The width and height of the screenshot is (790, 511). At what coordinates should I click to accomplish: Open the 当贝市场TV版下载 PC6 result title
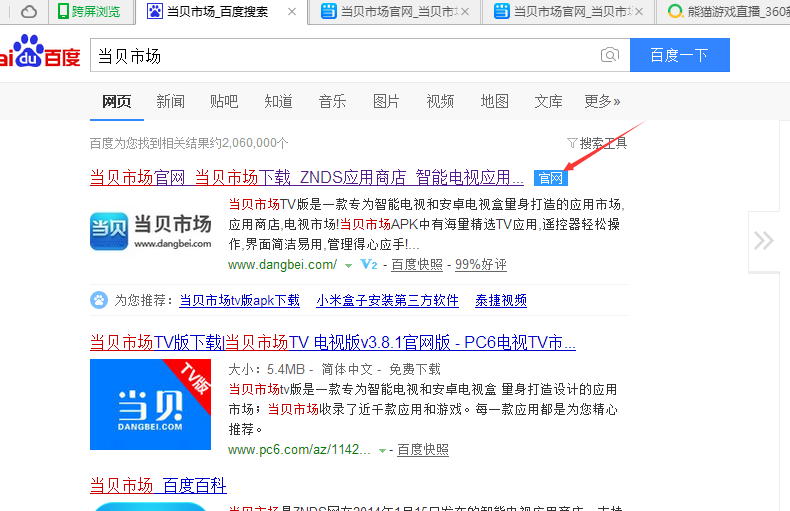pyautogui.click(x=333, y=343)
